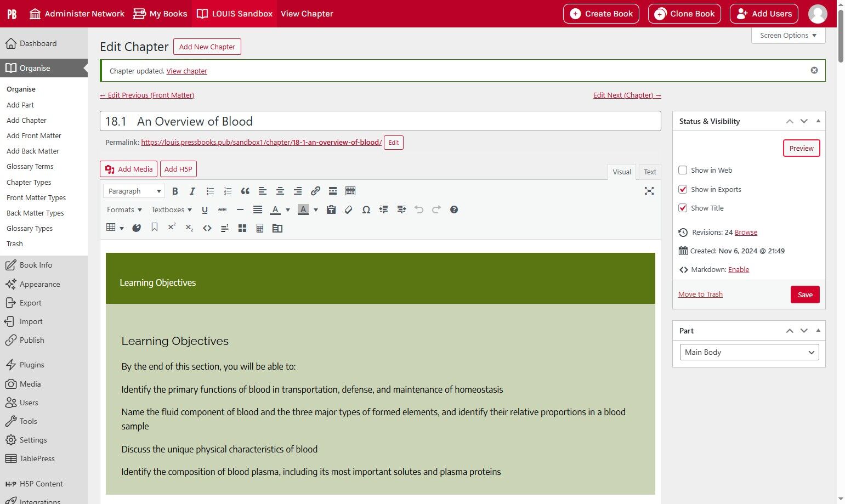
Task: Open the table insert dropdown
Action: click(115, 228)
